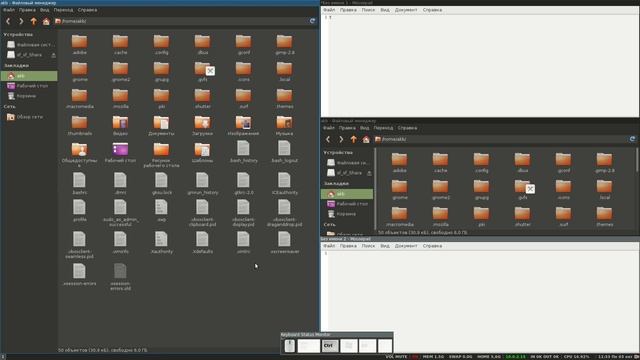Open .gnome2 folder in right file manager
Image resolution: width=640 pixels, height=360 pixels.
click(x=440, y=189)
